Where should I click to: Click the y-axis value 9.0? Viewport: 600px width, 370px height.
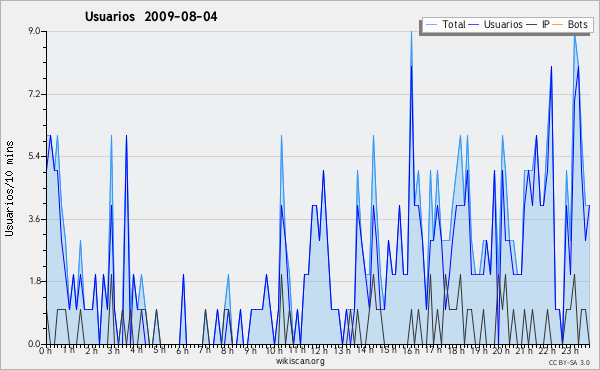click(x=34, y=31)
